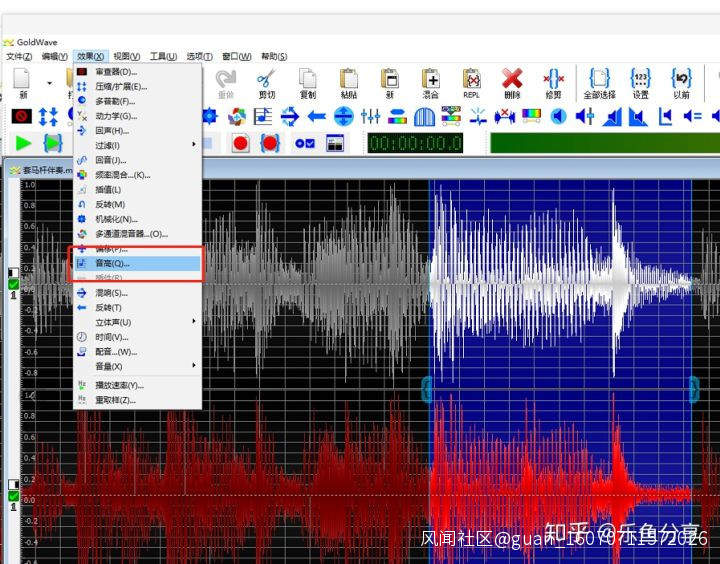Toggle the green checkmark on upper channel

click(13, 284)
